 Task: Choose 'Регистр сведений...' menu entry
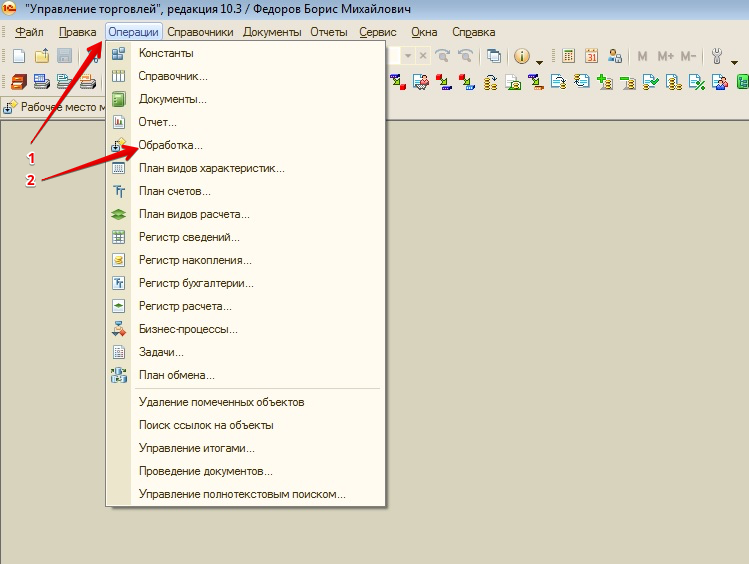pos(189,237)
